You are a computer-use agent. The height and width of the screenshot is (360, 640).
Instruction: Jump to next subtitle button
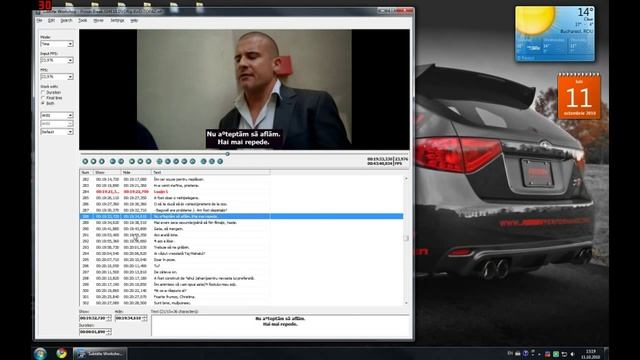pyautogui.click(x=121, y=162)
